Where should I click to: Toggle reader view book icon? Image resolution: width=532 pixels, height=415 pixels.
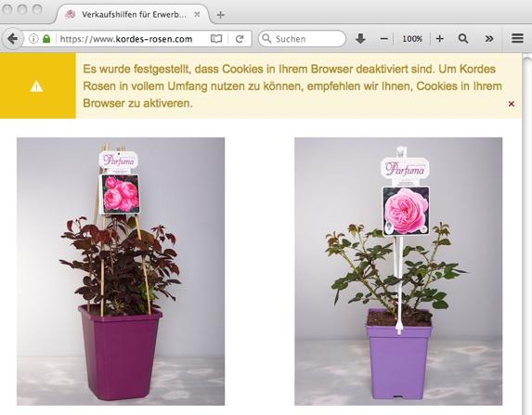tap(216, 39)
